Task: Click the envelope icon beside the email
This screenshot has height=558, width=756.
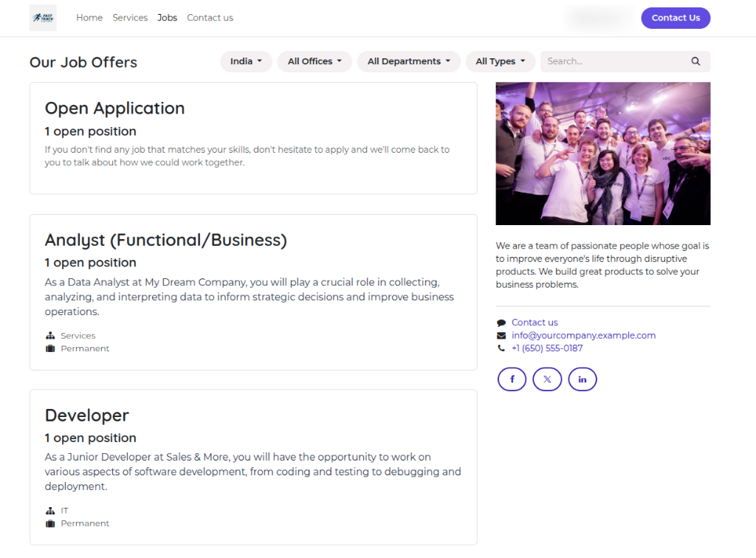Action: [502, 336]
